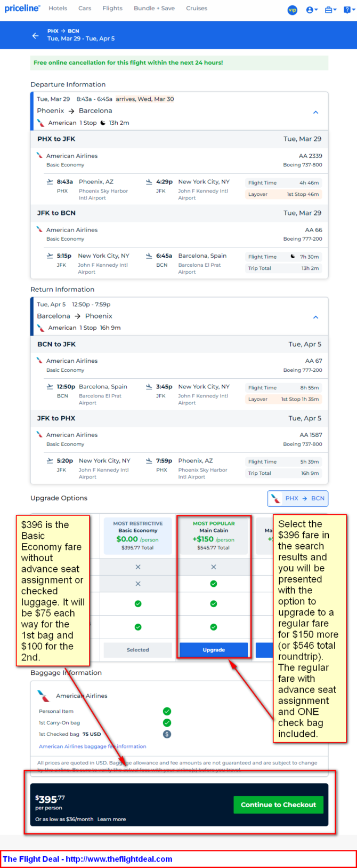Open the Hotels menu item
This screenshot has width=357, height=868.
(x=58, y=9)
